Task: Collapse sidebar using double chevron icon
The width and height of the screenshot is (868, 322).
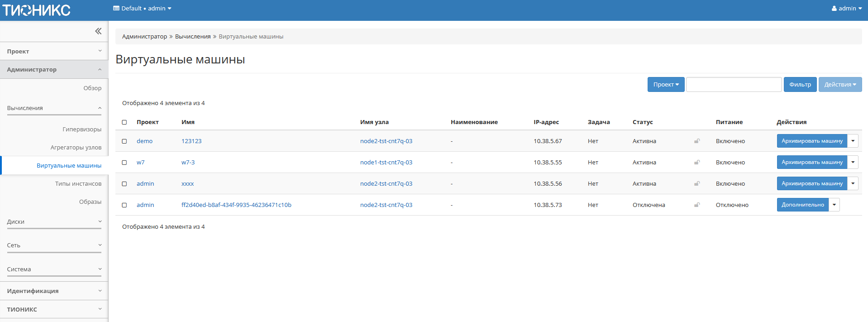Action: (x=98, y=31)
